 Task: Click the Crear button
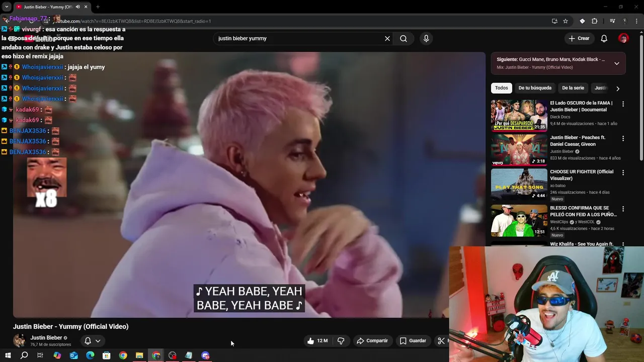tap(579, 39)
